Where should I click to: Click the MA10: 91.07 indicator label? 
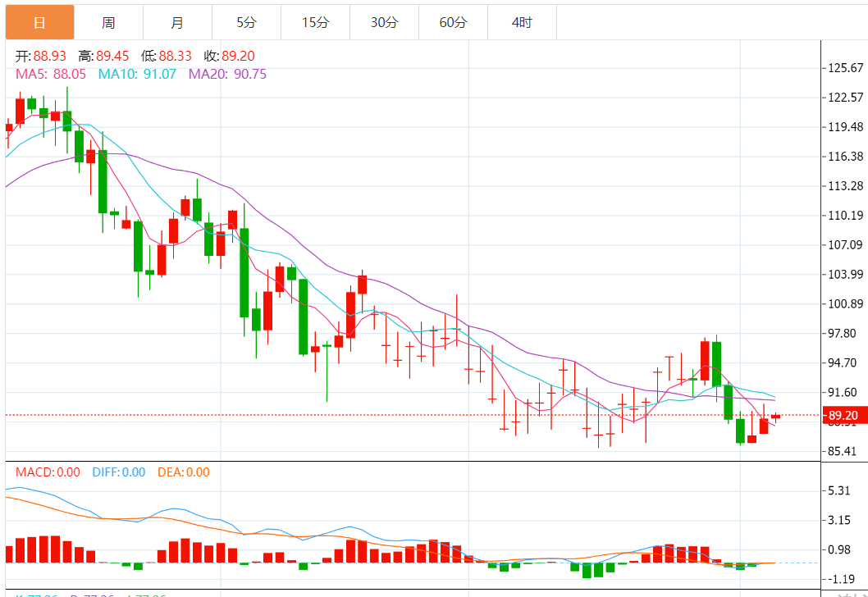(137, 74)
